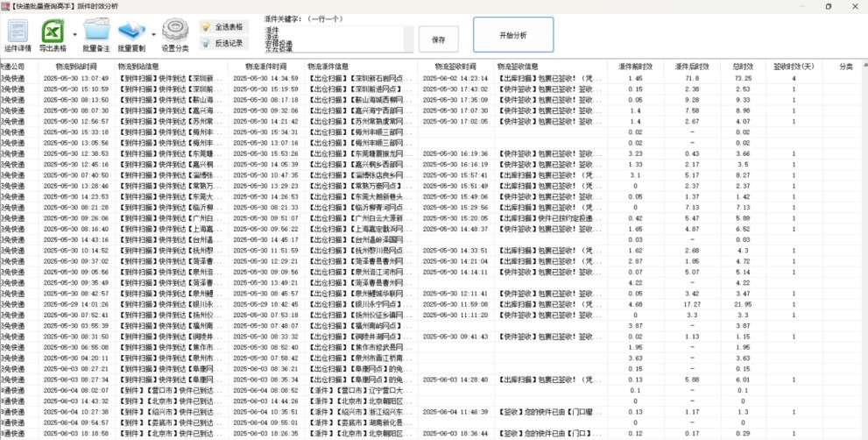Expand dropdown arrow next to 批量复制
The image size is (868, 440).
pyautogui.click(x=153, y=34)
